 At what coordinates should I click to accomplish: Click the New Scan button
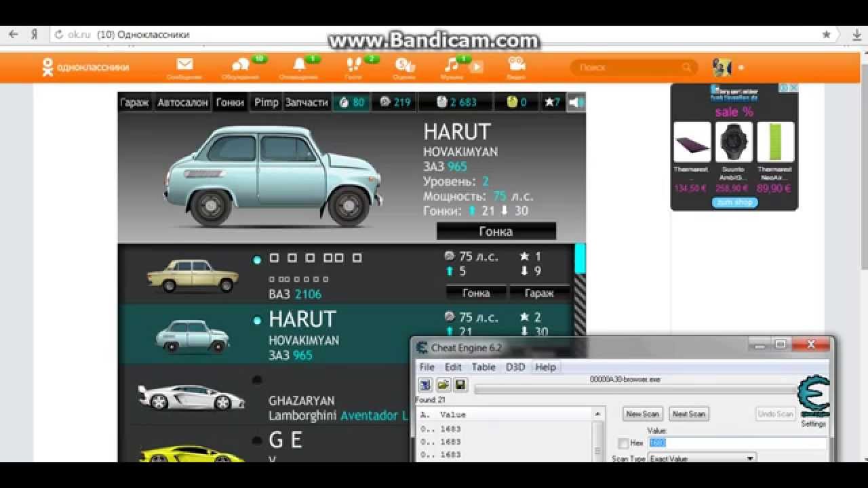tap(642, 414)
